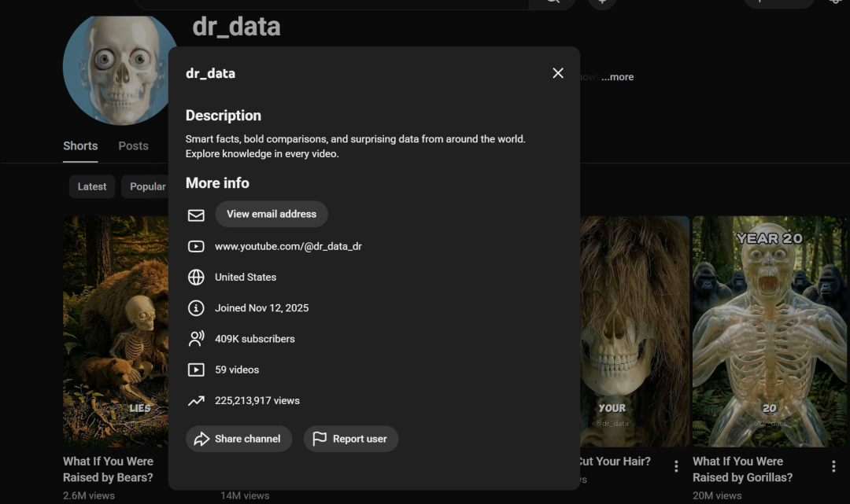Click Joined Nov 12, 2025 text
Screen dimensions: 850x504
click(x=262, y=308)
